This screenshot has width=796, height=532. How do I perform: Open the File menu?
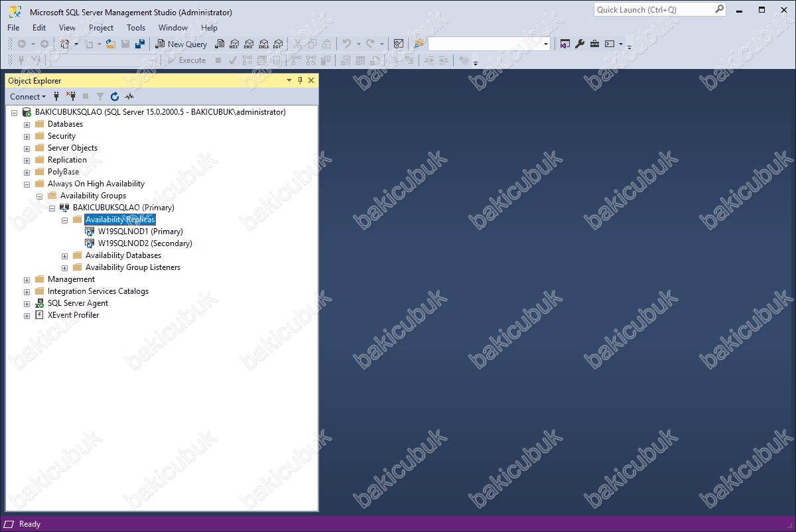[13, 28]
